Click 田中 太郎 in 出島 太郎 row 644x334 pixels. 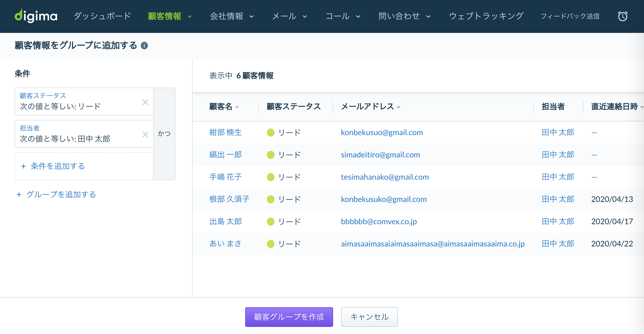[558, 221]
